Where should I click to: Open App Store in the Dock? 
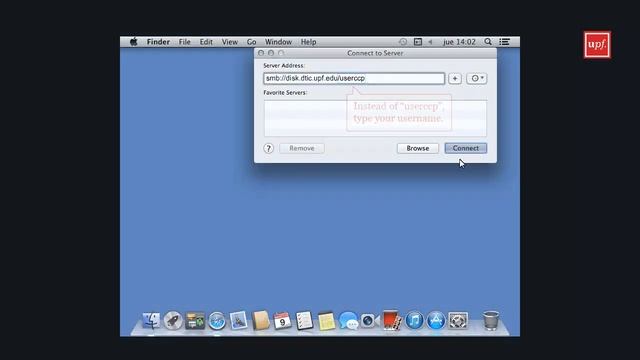point(436,320)
